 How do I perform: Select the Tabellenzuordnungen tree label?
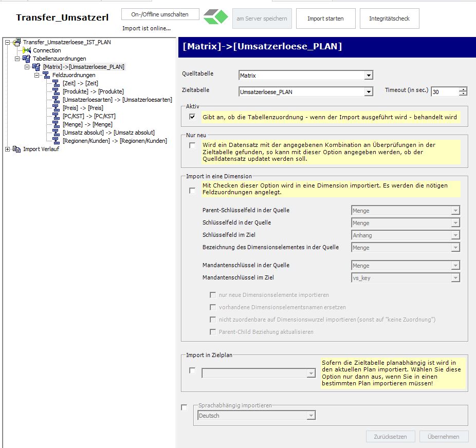coord(60,59)
